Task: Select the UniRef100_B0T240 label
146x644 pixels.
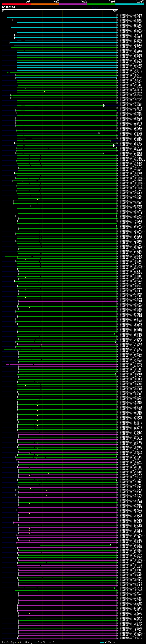Action: pos(131,565)
